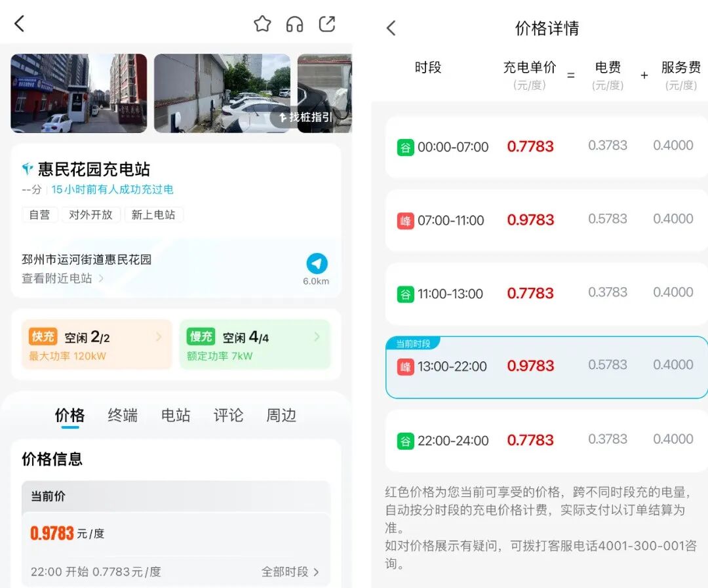Open the share icon at top right

327,24
